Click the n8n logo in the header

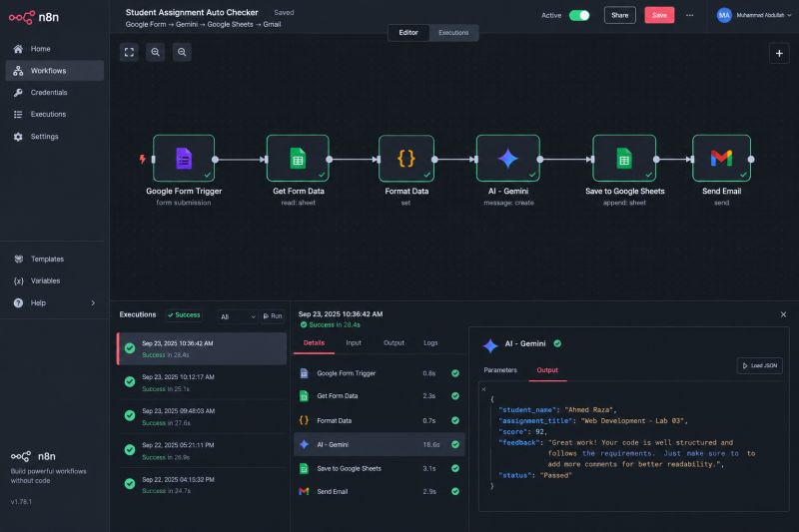pyautogui.click(x=34, y=17)
